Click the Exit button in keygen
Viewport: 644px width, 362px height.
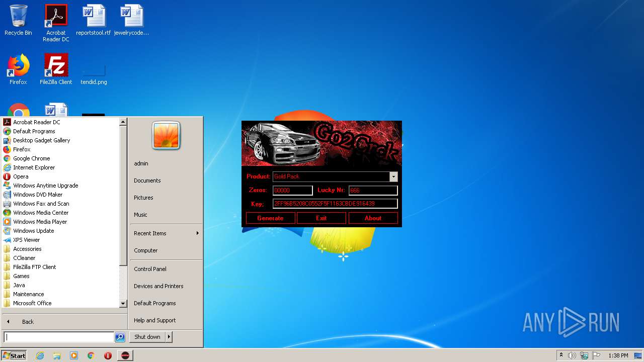pyautogui.click(x=321, y=218)
